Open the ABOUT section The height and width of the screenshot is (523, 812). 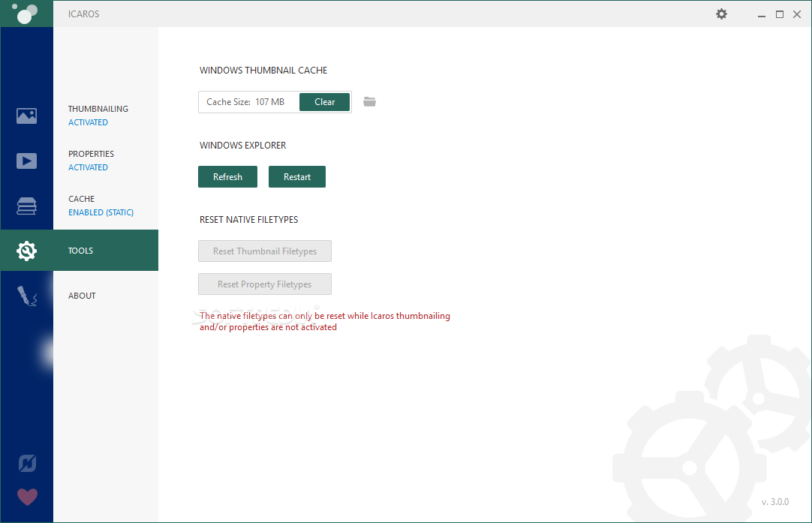[82, 296]
